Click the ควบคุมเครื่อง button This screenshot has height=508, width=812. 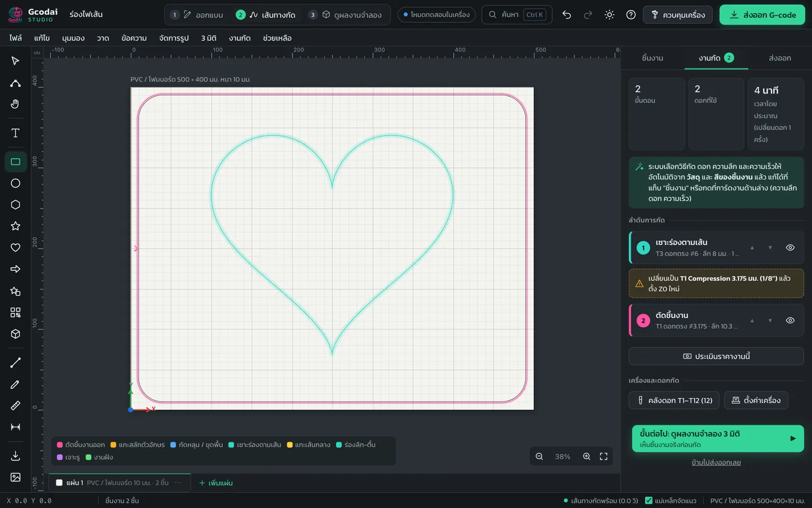pyautogui.click(x=678, y=15)
